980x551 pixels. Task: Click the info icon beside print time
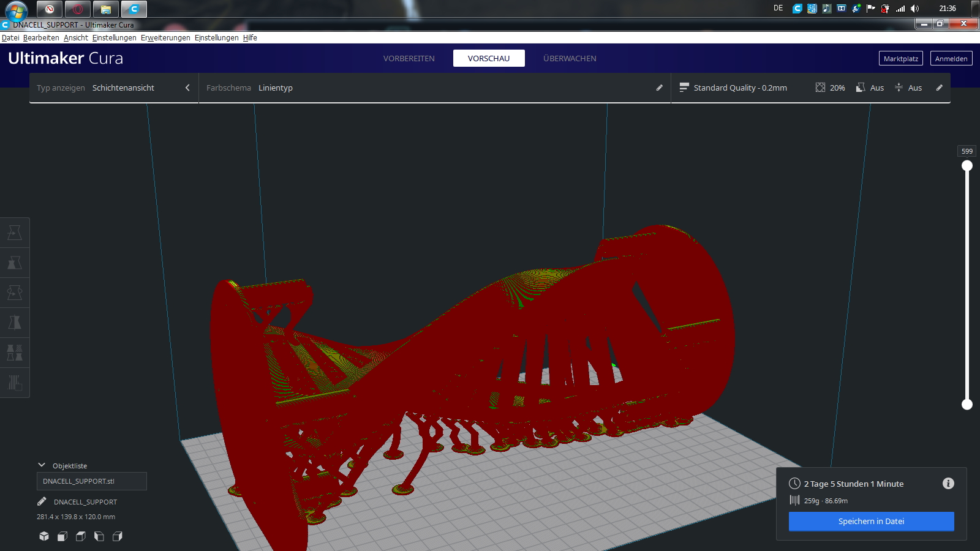coord(948,484)
